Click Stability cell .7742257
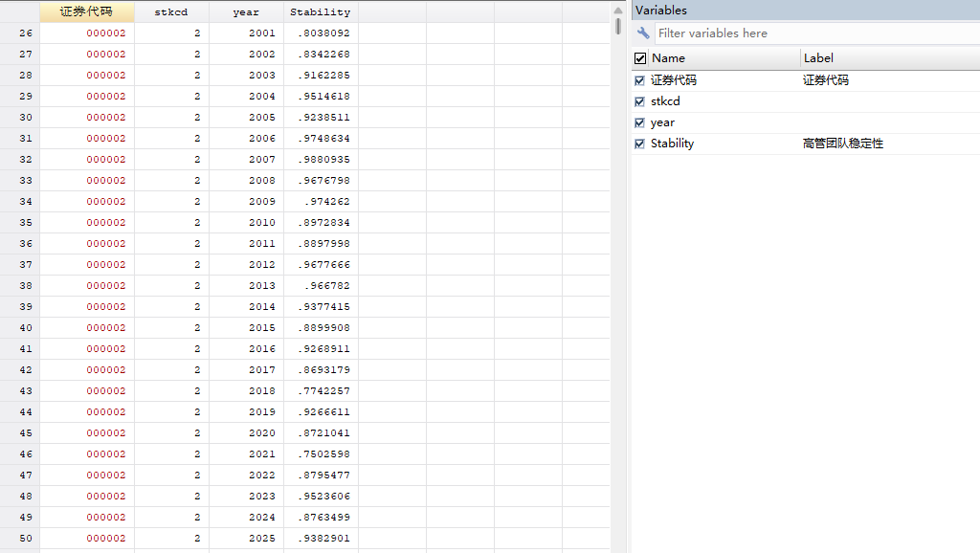980x553 pixels. [321, 390]
